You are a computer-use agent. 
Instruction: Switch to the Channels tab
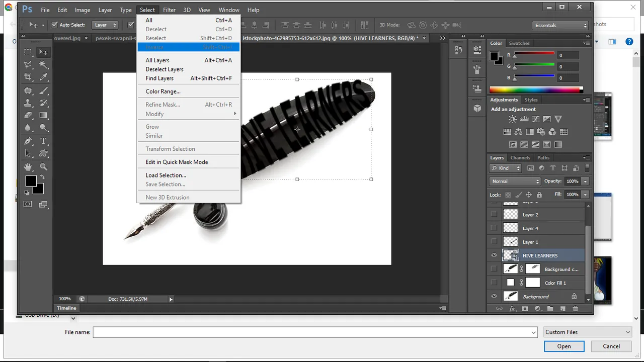click(x=520, y=157)
